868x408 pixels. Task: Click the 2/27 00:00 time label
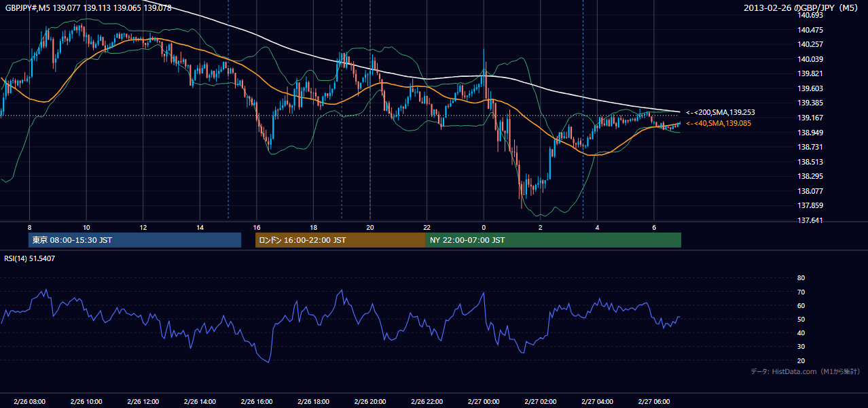click(x=484, y=402)
